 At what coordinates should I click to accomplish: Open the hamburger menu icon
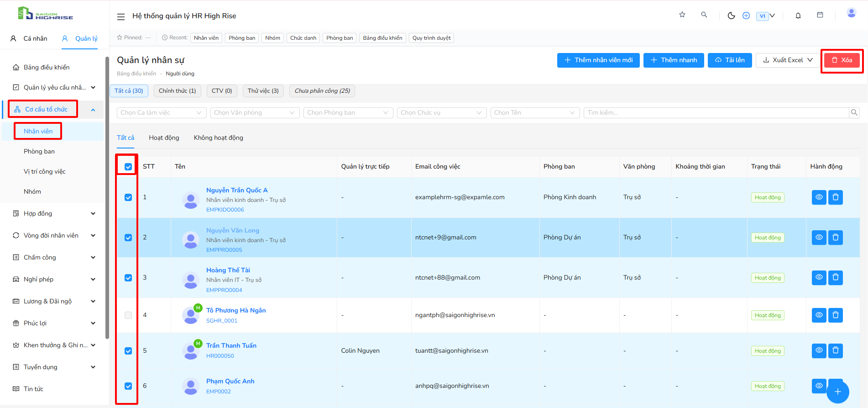[121, 17]
